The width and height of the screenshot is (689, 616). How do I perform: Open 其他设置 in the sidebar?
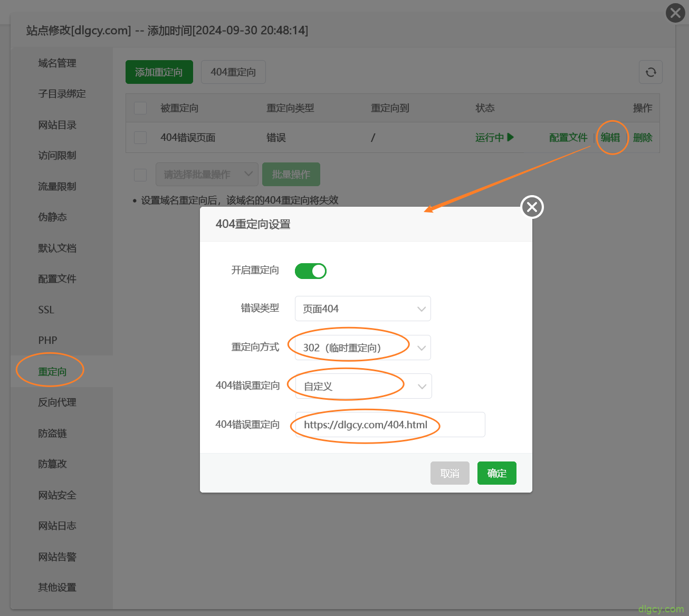click(x=57, y=588)
